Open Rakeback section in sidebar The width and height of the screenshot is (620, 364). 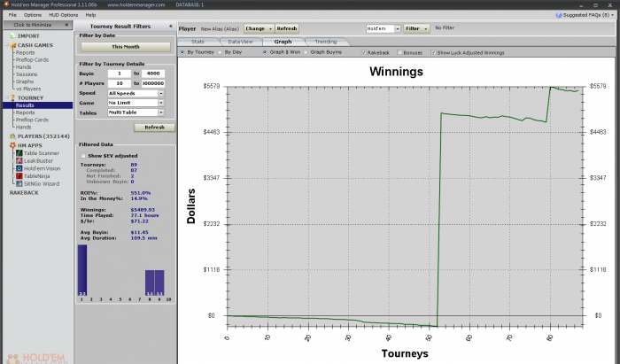pos(24,193)
